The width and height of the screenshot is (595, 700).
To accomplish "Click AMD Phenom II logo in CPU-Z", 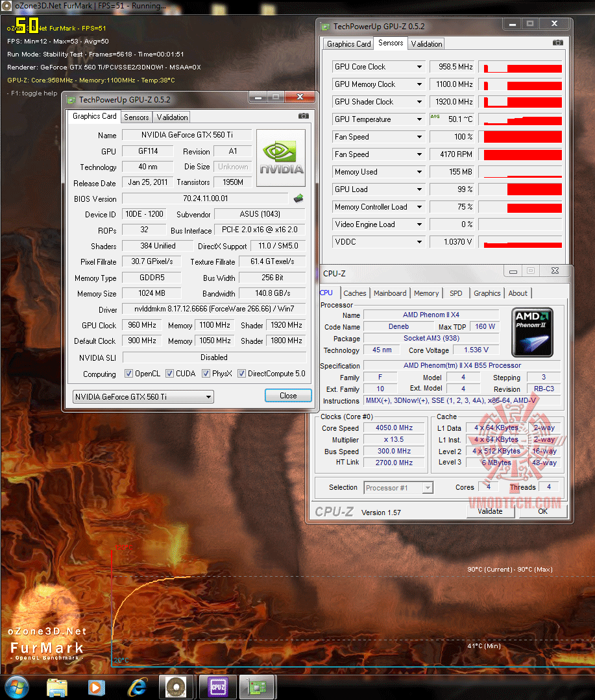I will 533,332.
